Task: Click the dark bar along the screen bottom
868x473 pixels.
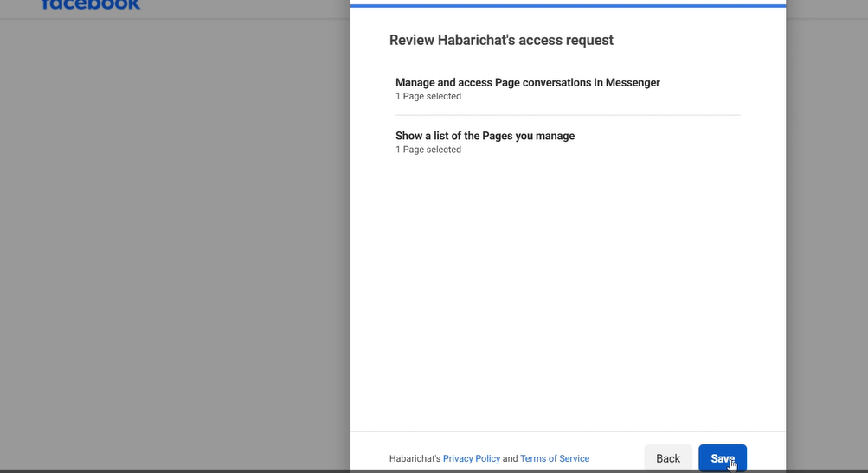Action: [x=173, y=471]
